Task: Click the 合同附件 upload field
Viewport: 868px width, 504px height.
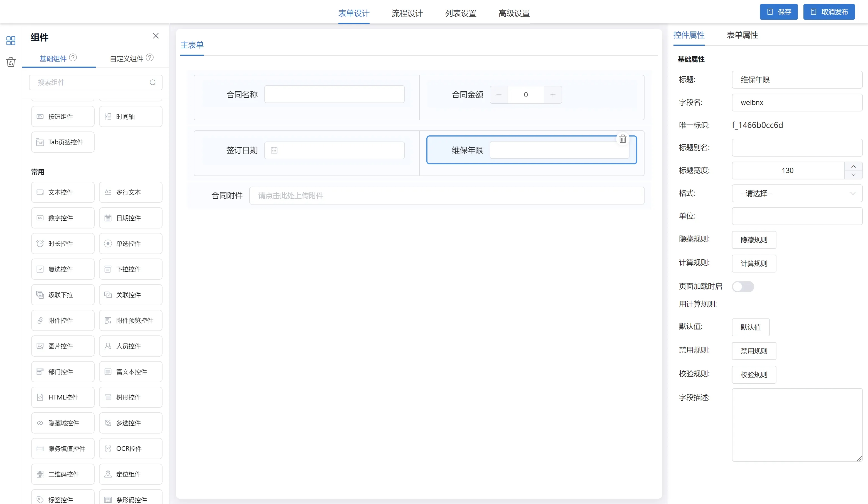Action: [446, 196]
